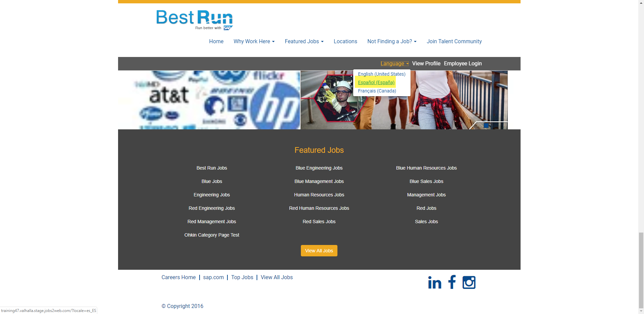
Task: Click the scrollbar up arrow
Action: [641, 3]
